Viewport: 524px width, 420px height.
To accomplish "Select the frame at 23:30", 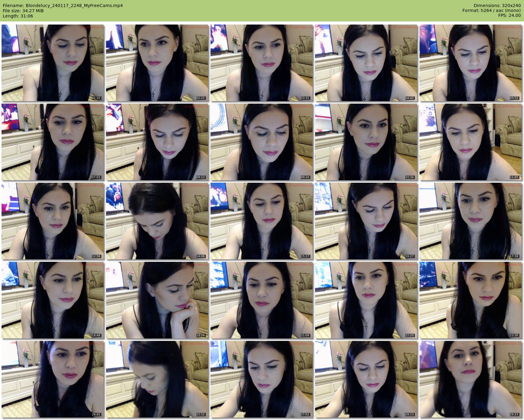I will pyautogui.click(x=470, y=300).
